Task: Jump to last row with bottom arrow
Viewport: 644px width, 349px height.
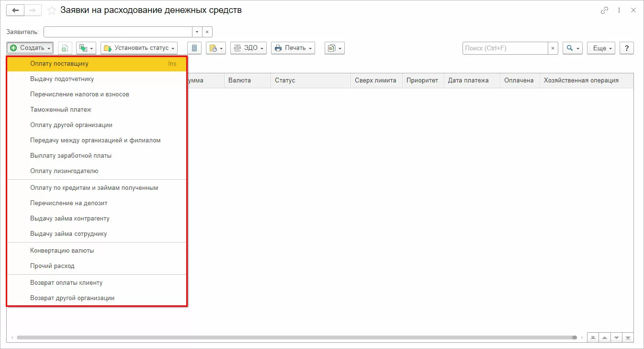Action: [x=628, y=337]
